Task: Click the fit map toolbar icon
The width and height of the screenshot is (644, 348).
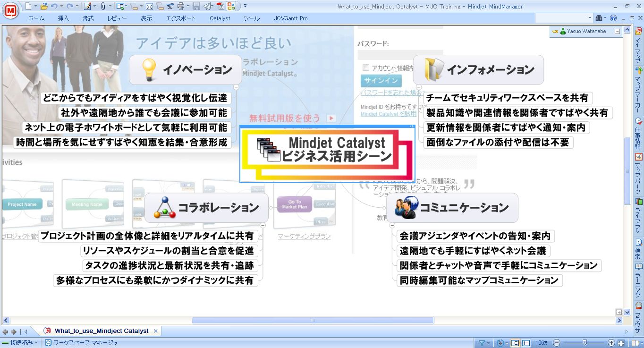Action: pyautogui.click(x=149, y=6)
